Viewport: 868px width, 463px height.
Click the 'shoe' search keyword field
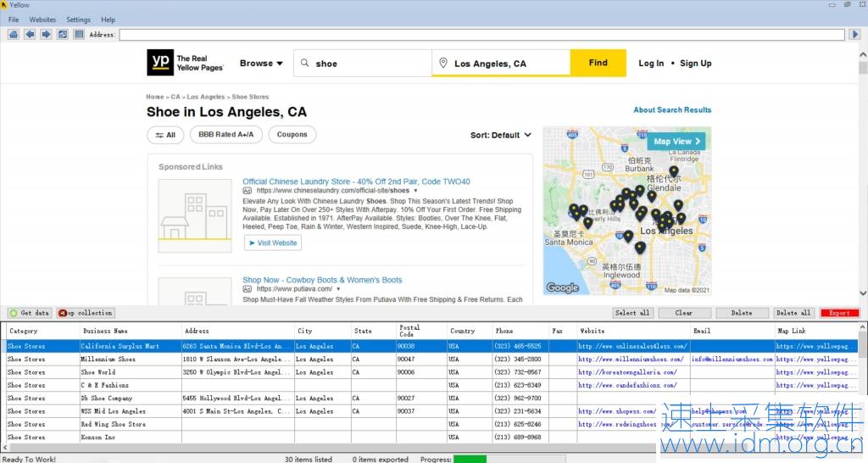click(x=363, y=63)
